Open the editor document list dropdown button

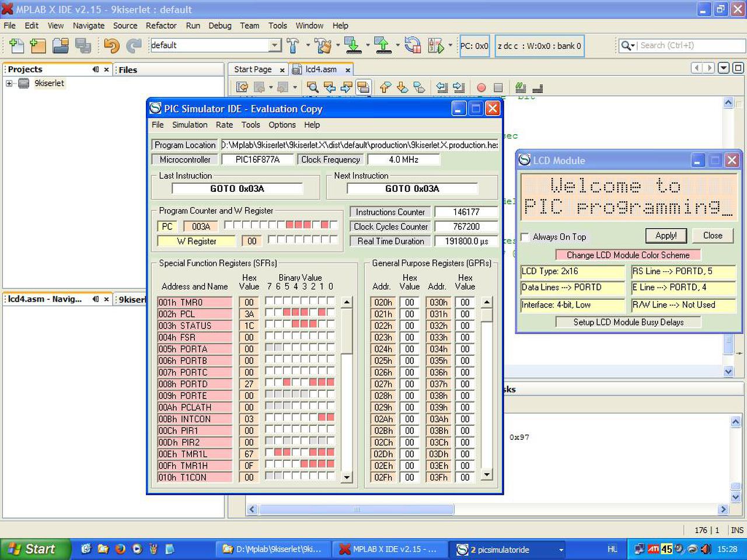tap(724, 68)
